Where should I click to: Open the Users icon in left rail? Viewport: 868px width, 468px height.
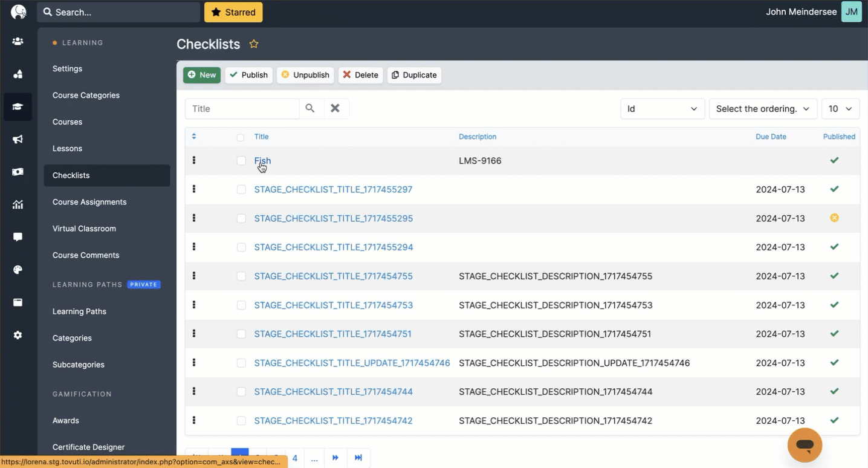(18, 42)
